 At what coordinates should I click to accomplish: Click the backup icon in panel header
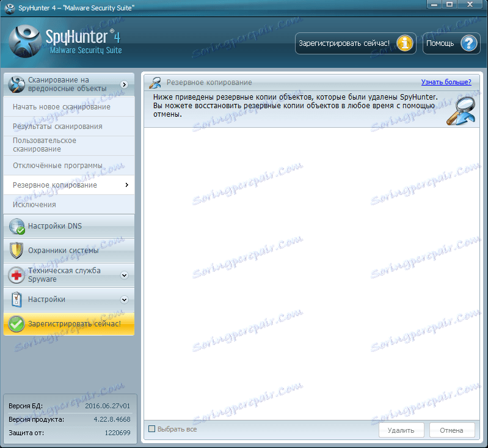pyautogui.click(x=155, y=83)
